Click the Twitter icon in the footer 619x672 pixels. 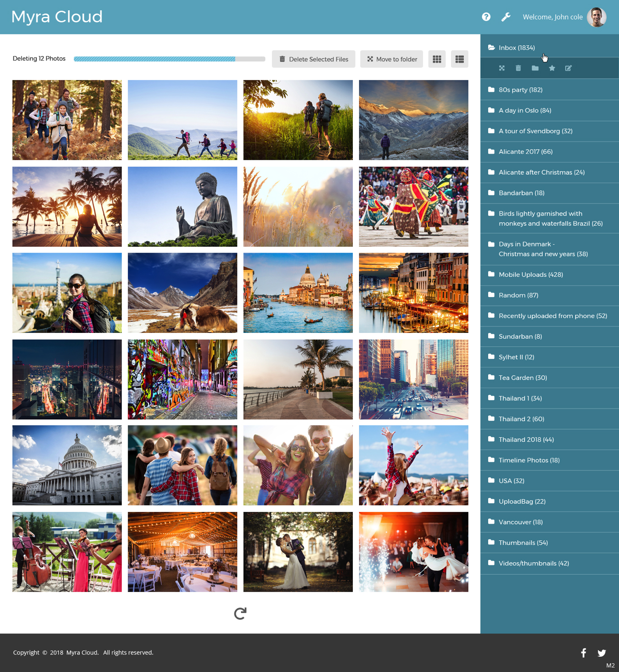tap(602, 653)
